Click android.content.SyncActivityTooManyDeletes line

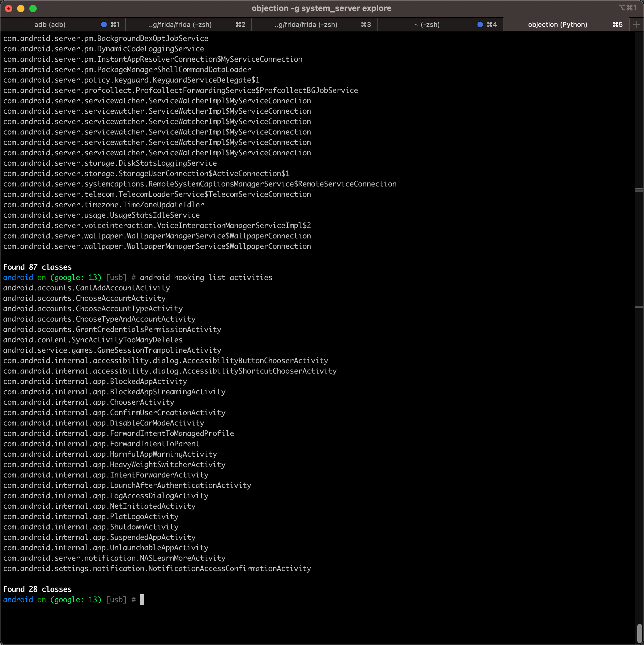[93, 340]
